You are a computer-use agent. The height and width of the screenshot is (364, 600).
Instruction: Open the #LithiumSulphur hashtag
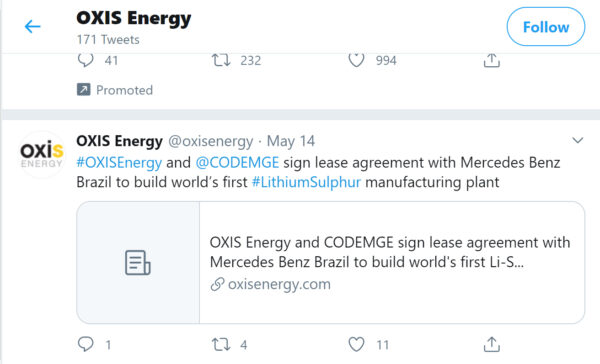306,182
